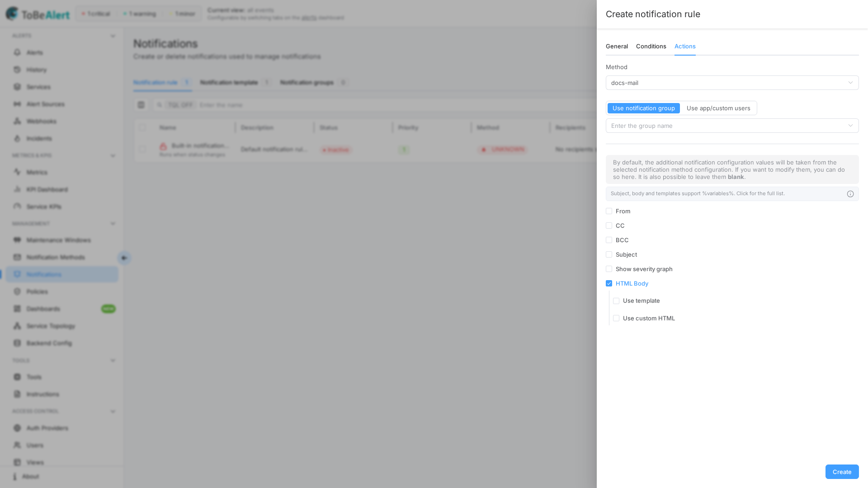Enable the Subject checkbox
This screenshot has width=868, height=488.
pos(609,254)
